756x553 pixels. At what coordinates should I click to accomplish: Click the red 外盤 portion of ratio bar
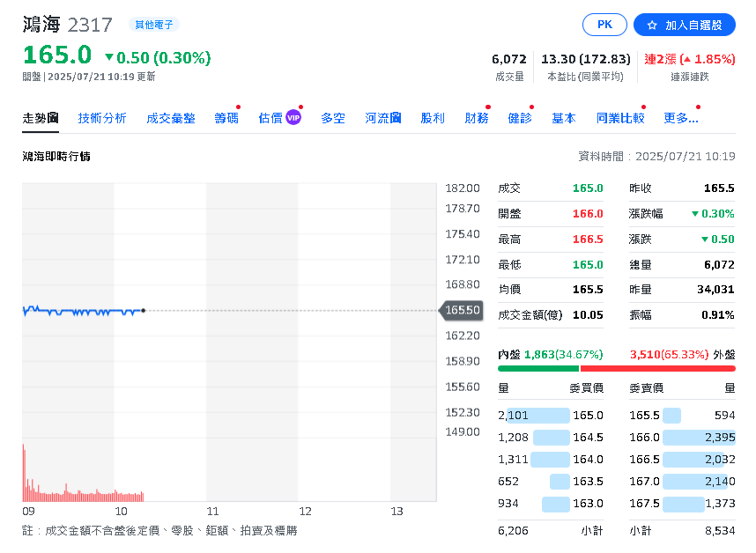(x=658, y=368)
